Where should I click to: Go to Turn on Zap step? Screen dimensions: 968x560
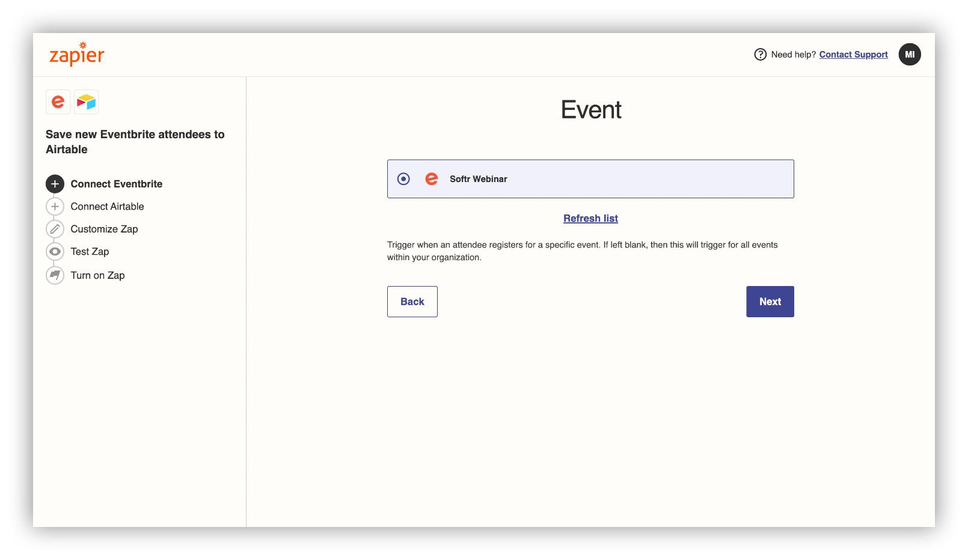pos(97,275)
